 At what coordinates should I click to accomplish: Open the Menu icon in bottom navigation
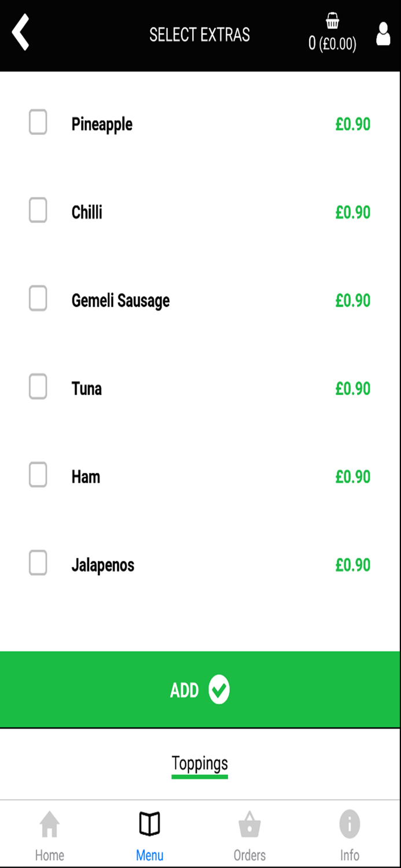click(150, 823)
